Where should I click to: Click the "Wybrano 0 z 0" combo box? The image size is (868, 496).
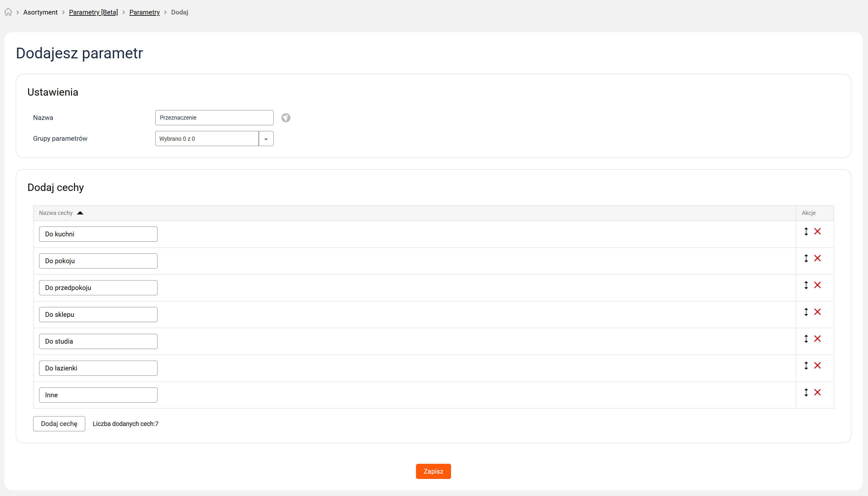coord(207,139)
